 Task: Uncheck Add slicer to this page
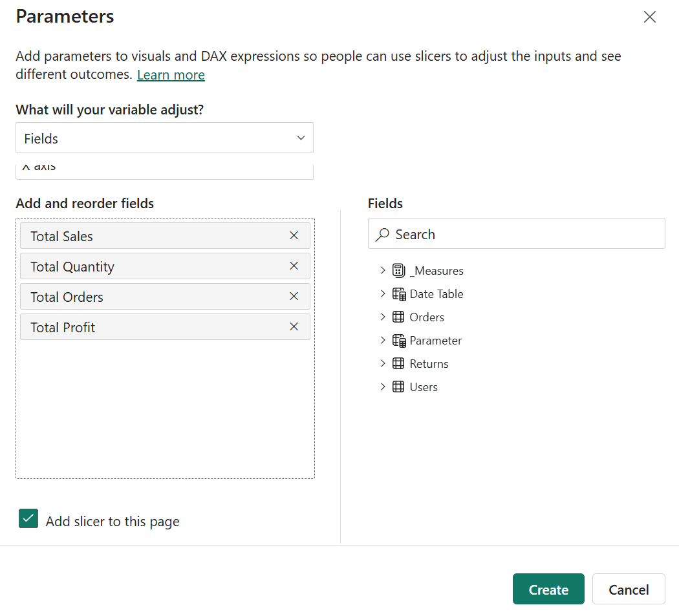click(28, 519)
